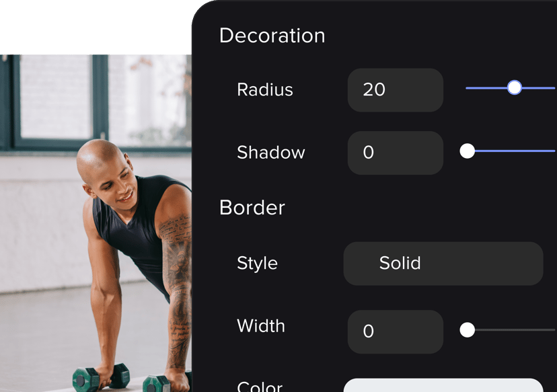Click the Border Width input field
This screenshot has height=392, width=557.
tap(396, 331)
